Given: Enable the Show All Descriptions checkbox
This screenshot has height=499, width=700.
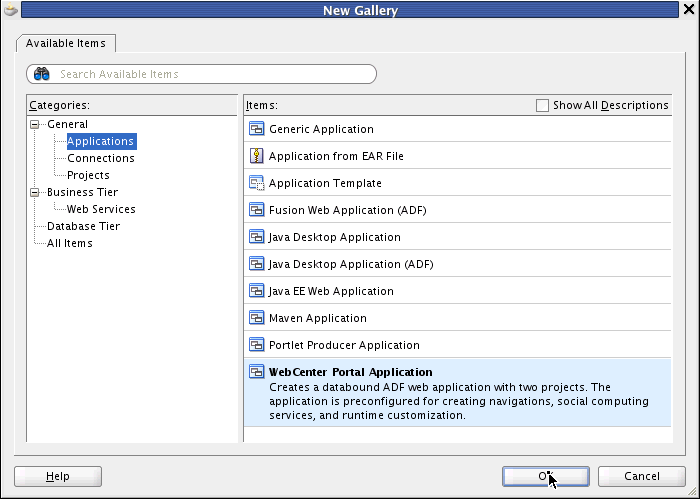Looking at the screenshot, I should [543, 105].
